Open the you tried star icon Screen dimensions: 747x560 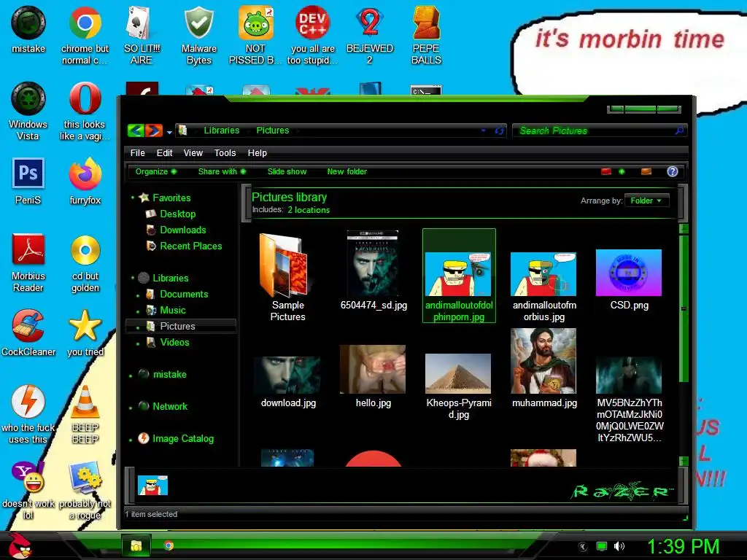tap(85, 333)
